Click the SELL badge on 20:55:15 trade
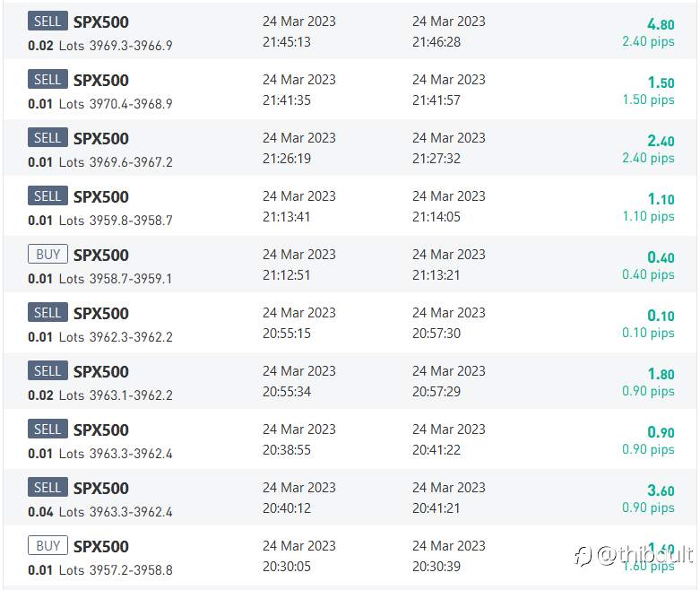This screenshot has width=700, height=590. click(48, 313)
